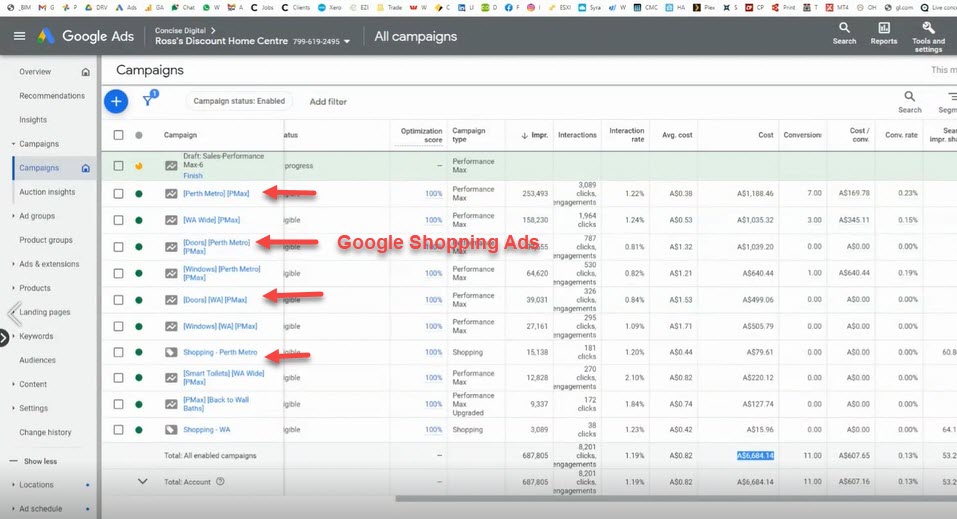
Task: Click shopping tag icon for Shopping - WA
Action: [172, 430]
